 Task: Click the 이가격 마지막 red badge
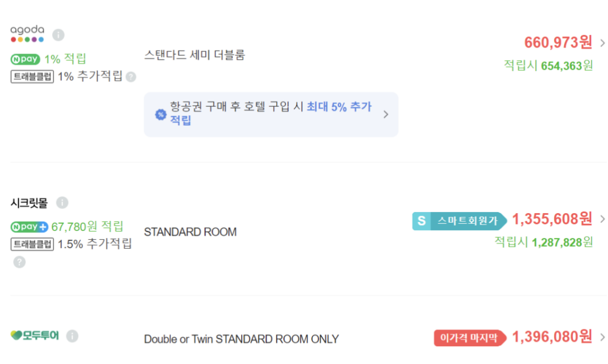coord(469,338)
